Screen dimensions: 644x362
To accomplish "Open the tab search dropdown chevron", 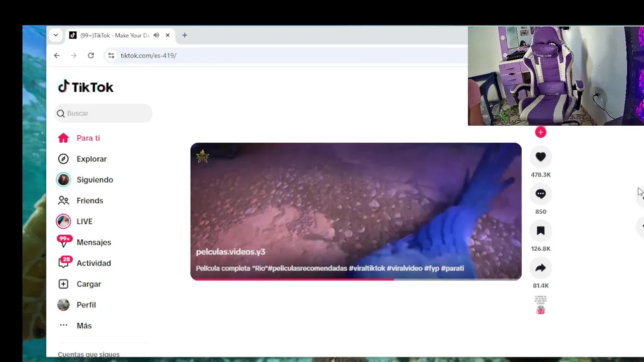I will tap(56, 35).
